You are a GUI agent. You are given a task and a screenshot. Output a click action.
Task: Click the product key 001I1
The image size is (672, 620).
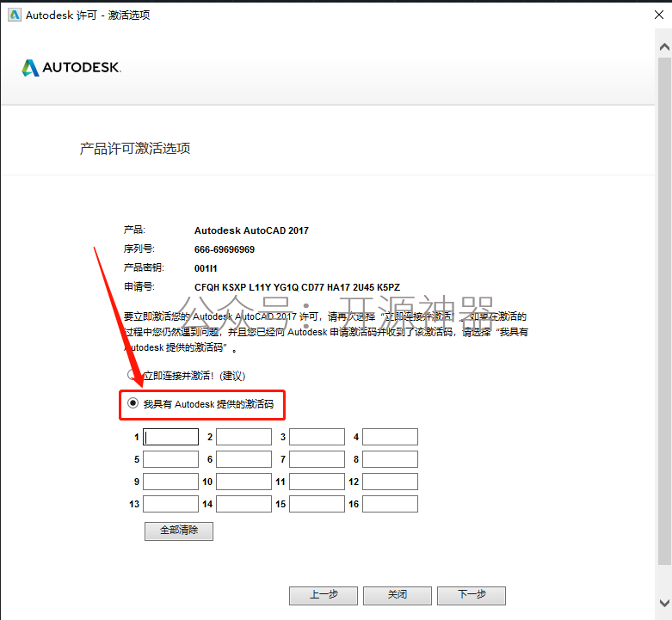click(x=206, y=268)
